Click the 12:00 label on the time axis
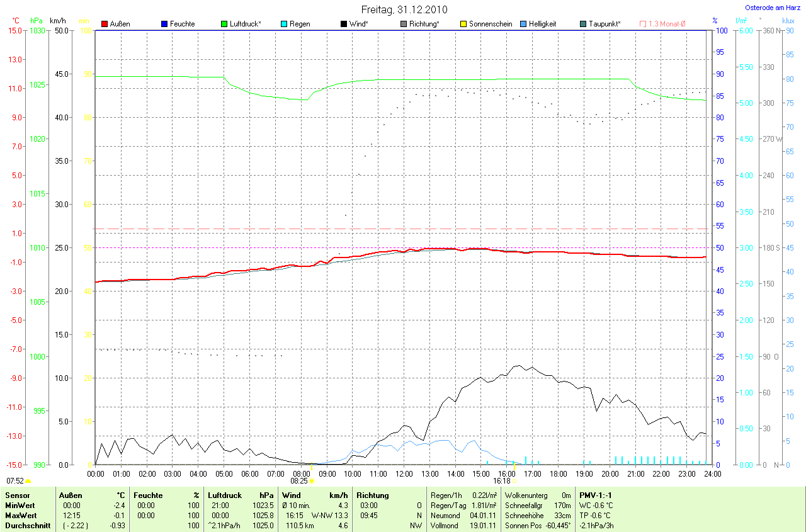This screenshot has width=806, height=532. (404, 473)
